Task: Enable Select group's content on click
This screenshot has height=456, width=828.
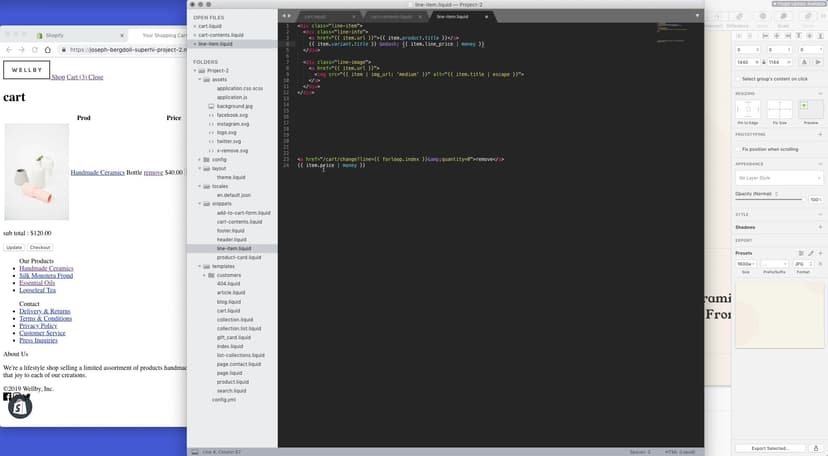Action: (737, 78)
